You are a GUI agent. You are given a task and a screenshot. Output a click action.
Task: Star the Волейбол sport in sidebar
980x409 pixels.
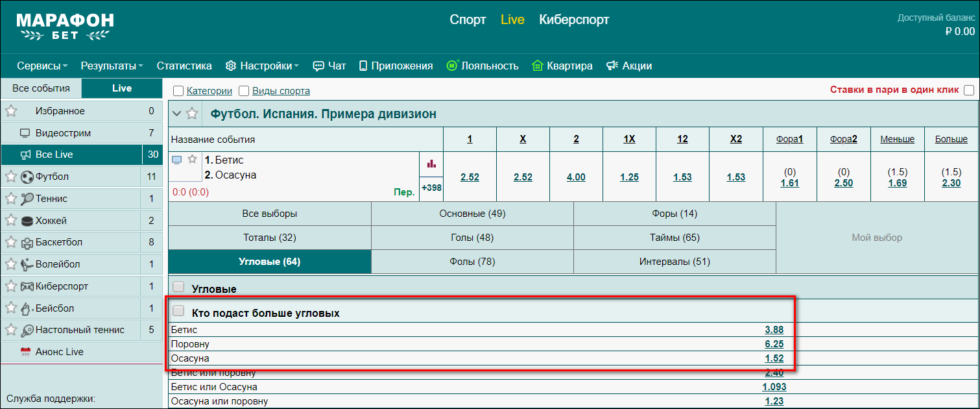[x=11, y=264]
